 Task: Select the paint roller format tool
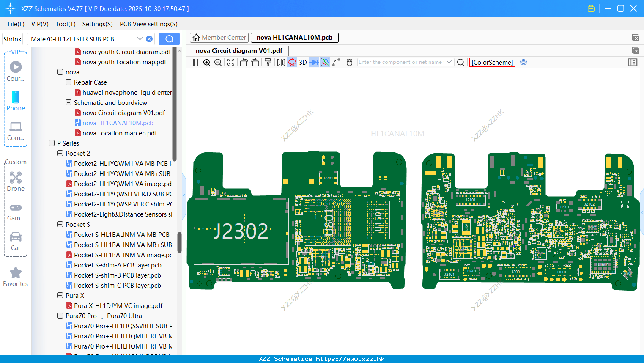point(268,62)
